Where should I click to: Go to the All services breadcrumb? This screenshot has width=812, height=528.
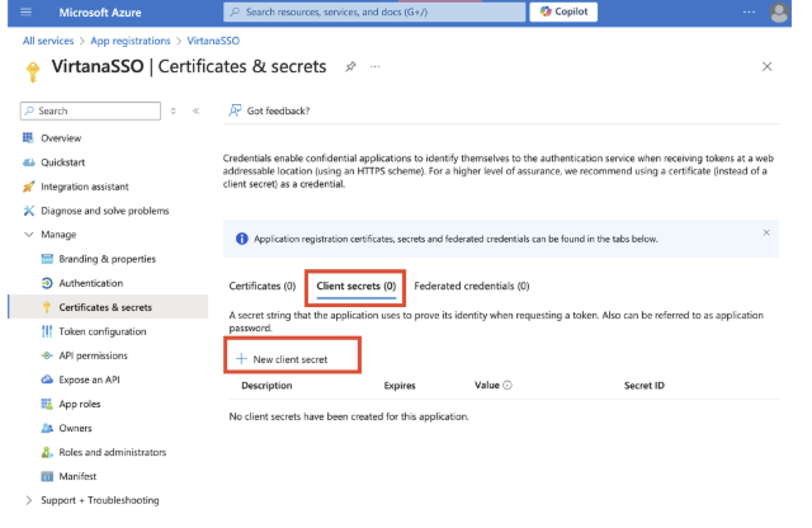(48, 41)
